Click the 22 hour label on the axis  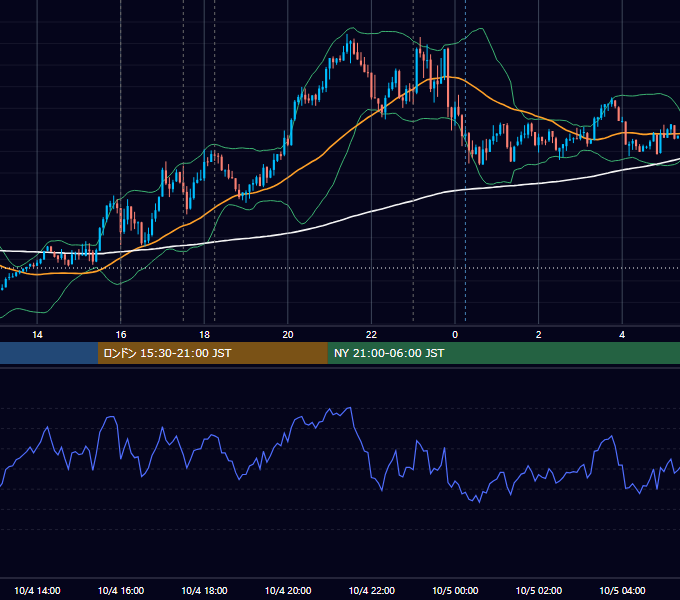371,335
